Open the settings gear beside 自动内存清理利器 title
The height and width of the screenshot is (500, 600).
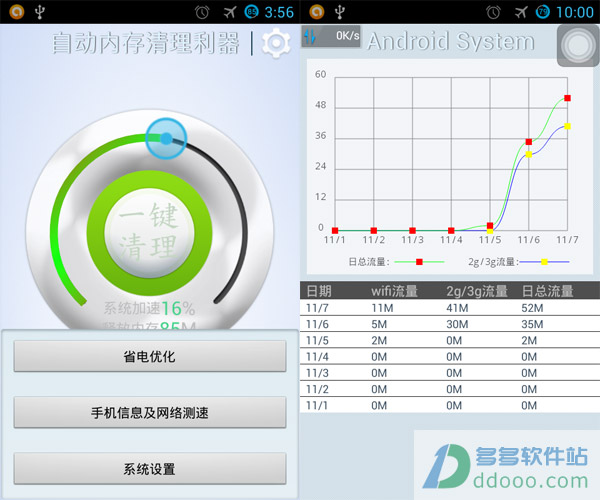point(277,44)
